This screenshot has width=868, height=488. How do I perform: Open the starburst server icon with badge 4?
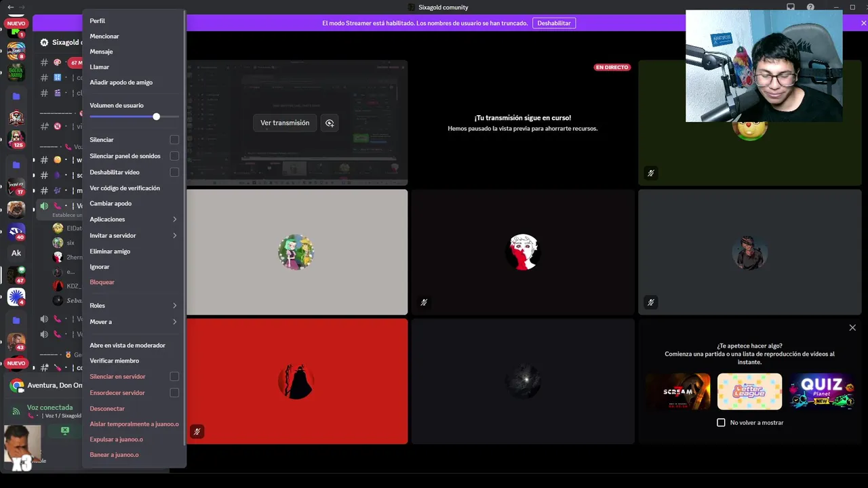(16, 297)
